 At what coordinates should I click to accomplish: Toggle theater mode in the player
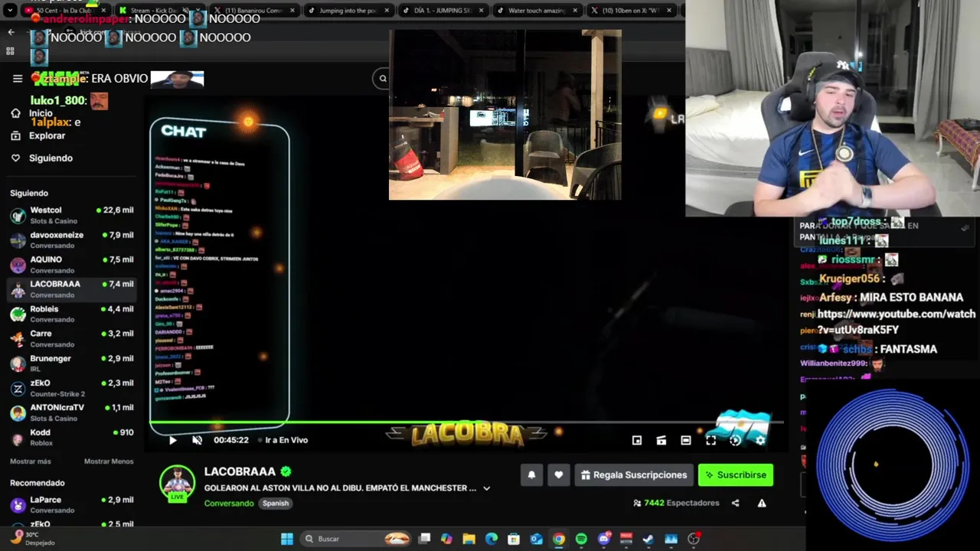[686, 440]
